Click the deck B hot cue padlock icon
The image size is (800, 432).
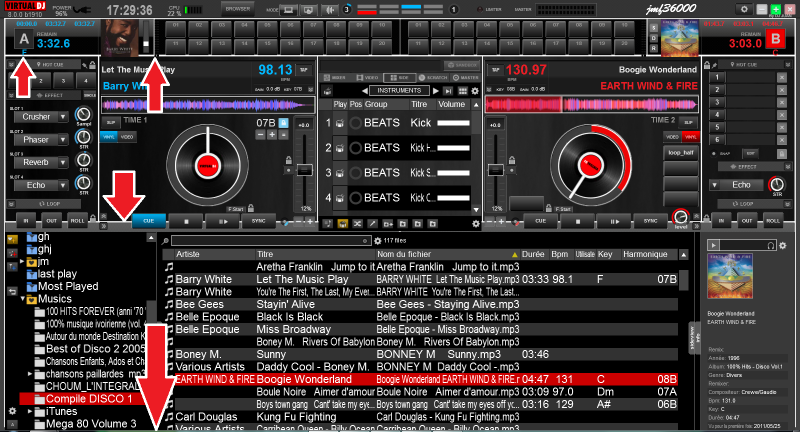(707, 65)
